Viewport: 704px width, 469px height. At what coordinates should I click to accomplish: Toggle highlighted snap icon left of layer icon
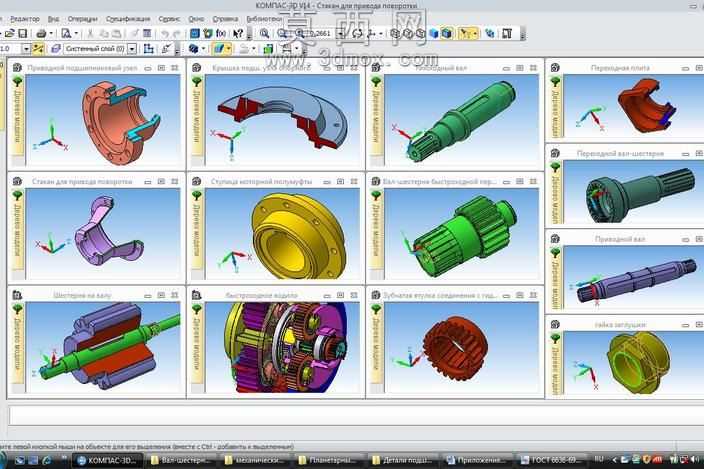tap(38, 48)
